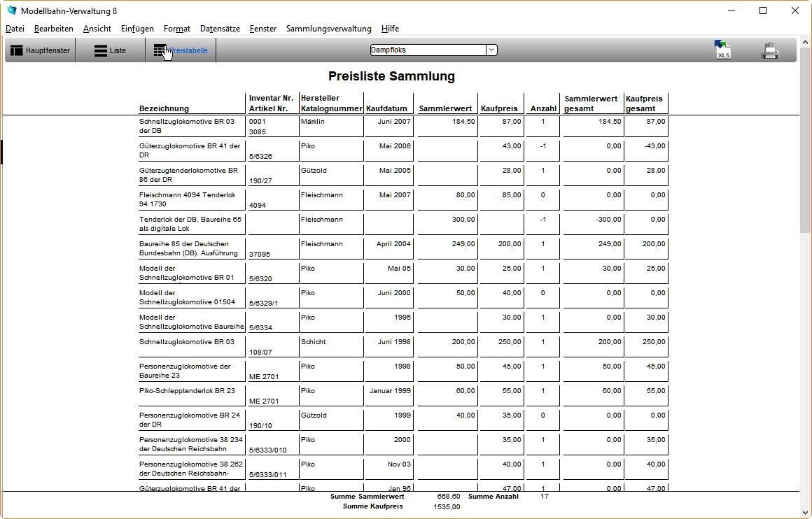
Task: Maximize the Modellbahn-Verwaltung window
Action: (763, 10)
